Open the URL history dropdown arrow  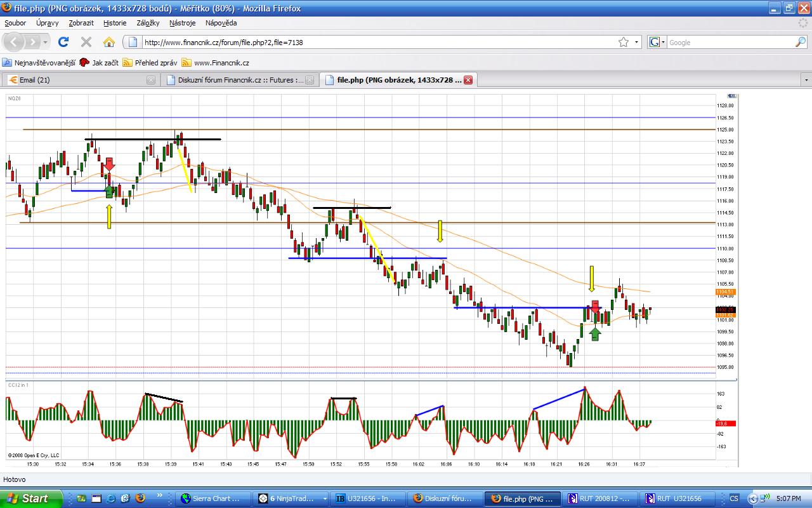click(x=637, y=43)
